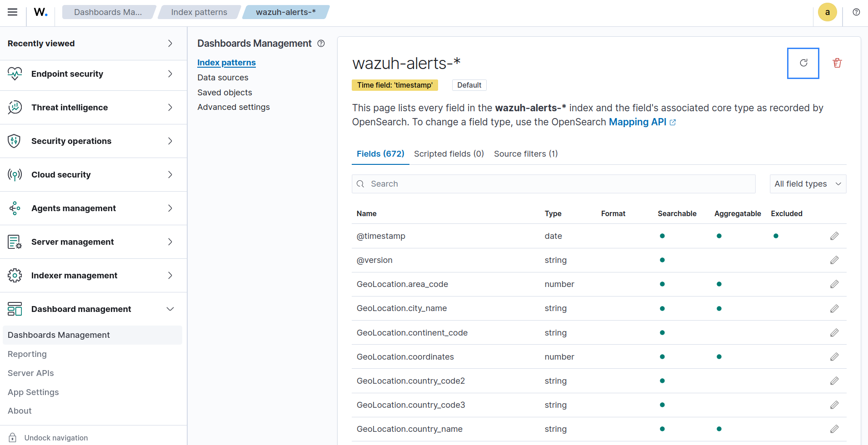Image resolution: width=868 pixels, height=445 pixels.
Task: Sort by Type column header
Action: 553,214
